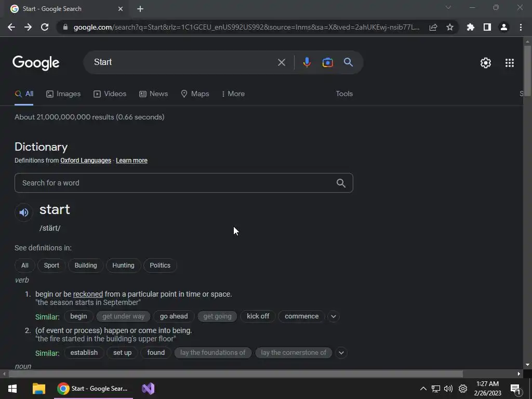The width and height of the screenshot is (532, 399).
Task: Open the search Tools options
Action: coord(344,94)
